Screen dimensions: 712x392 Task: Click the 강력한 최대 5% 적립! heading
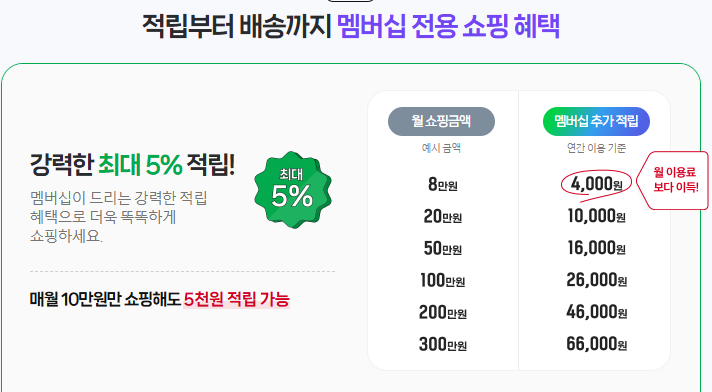tap(132, 165)
